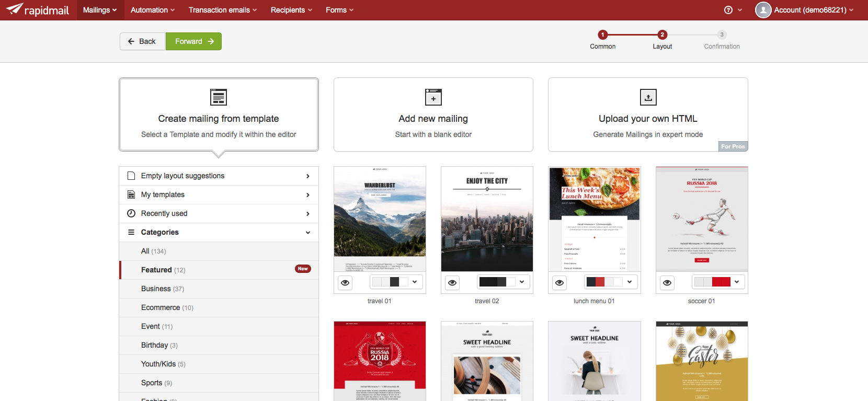Open color variant dropdown for lunch menu 01
Image resolution: width=868 pixels, height=401 pixels.
click(x=630, y=282)
